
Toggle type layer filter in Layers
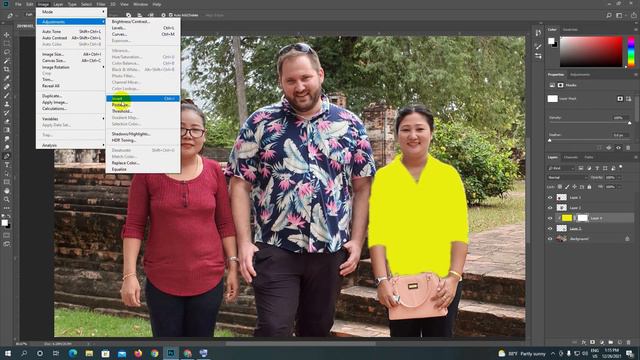pos(597,168)
